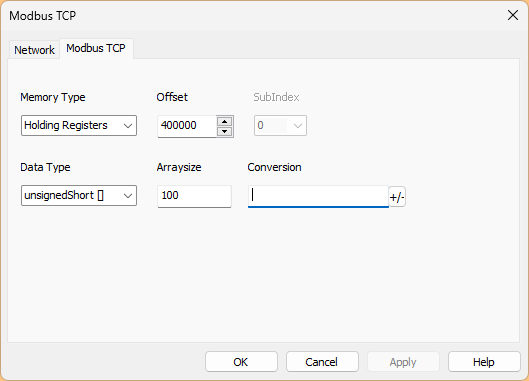529x381 pixels.
Task: Click the Memory Type label
Action: pos(53,98)
